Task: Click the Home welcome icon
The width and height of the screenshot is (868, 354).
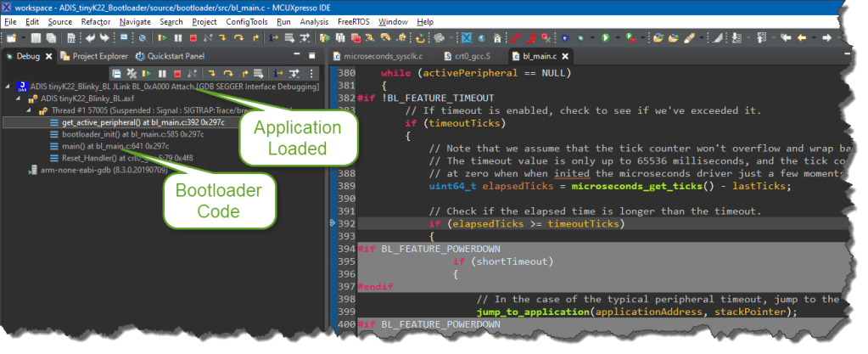Action: (497, 37)
